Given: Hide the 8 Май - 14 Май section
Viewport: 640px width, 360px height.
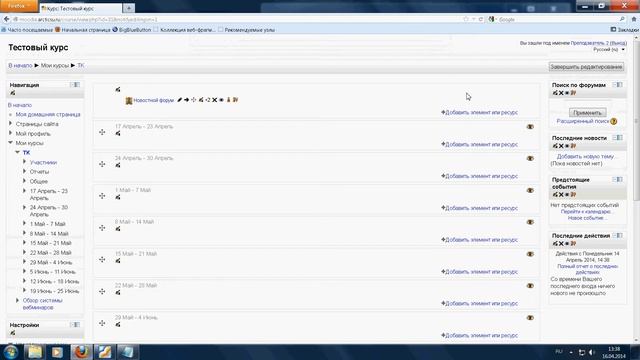Looking at the screenshot, I should [530, 222].
